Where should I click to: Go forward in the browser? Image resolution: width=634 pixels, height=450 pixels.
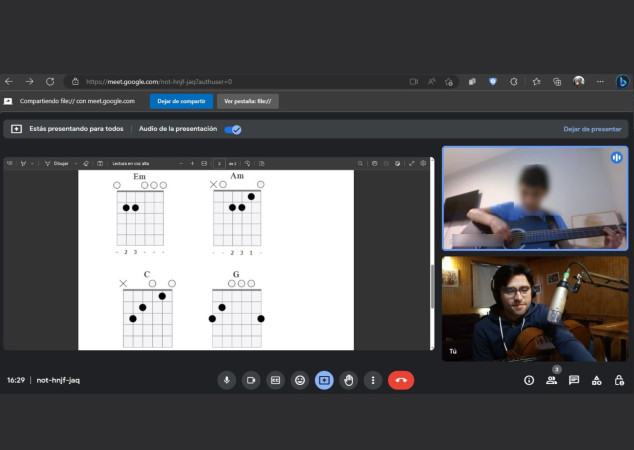click(x=30, y=82)
